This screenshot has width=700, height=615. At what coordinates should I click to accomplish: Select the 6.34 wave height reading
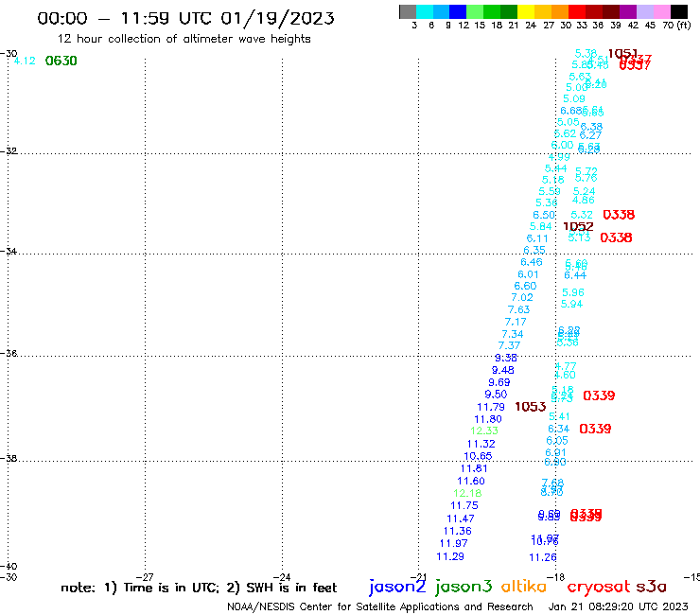[x=559, y=429]
